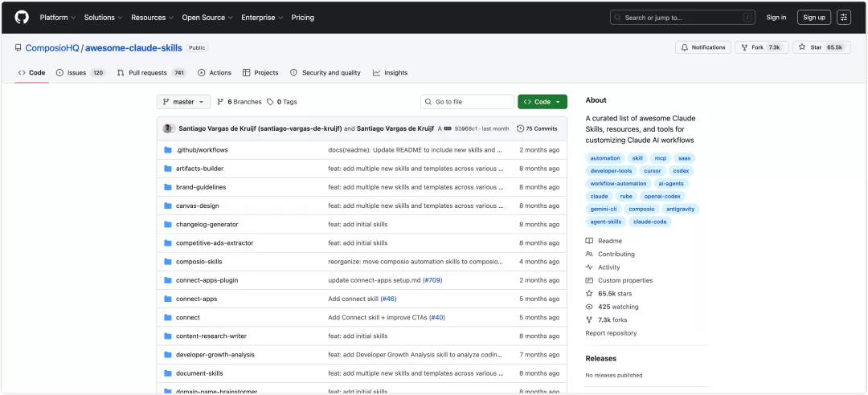868x395 pixels.
Task: Open the Actions tab
Action: (215, 73)
